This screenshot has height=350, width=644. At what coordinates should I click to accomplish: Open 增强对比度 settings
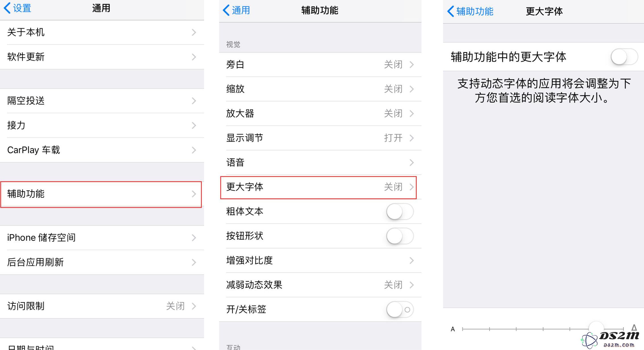click(x=320, y=260)
